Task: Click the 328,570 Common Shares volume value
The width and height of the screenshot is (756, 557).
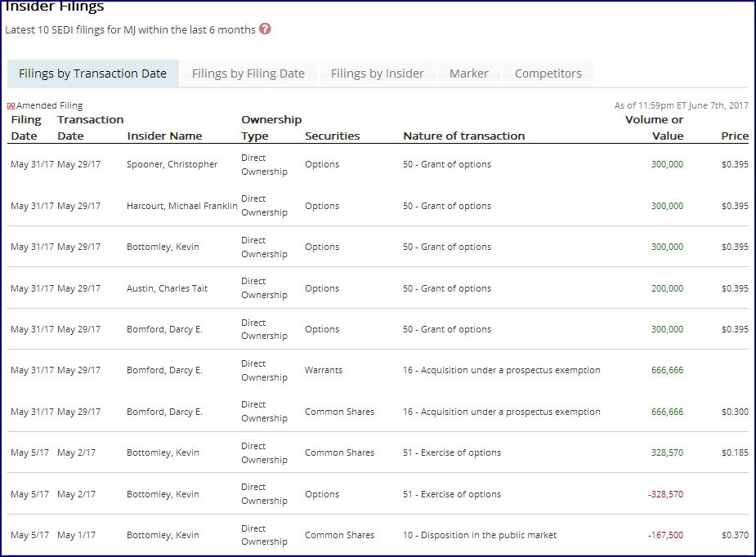Action: [667, 452]
